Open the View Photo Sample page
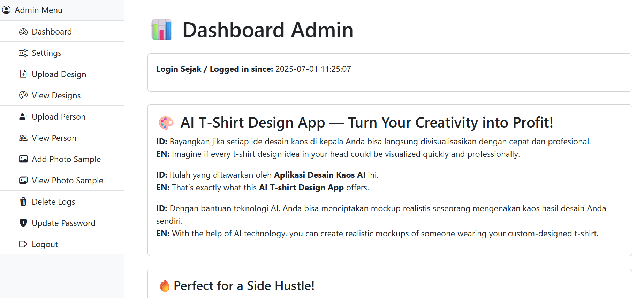Image resolution: width=644 pixels, height=298 pixels. click(67, 181)
